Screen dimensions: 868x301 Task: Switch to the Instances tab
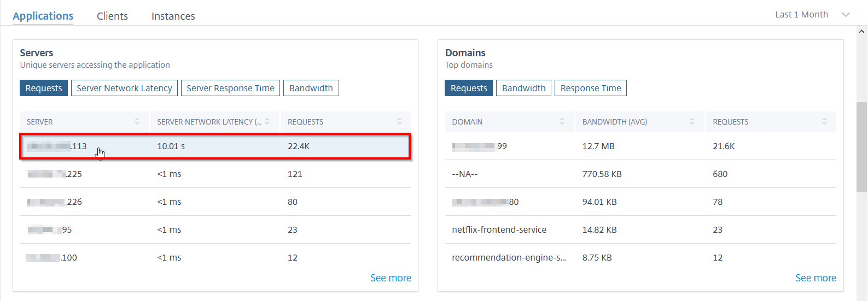click(173, 16)
